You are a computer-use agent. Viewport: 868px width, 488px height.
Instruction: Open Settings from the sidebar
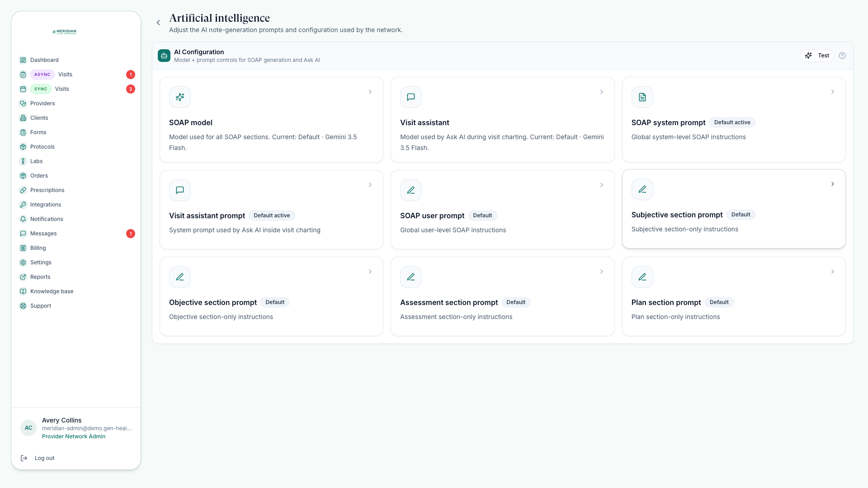click(x=76, y=263)
